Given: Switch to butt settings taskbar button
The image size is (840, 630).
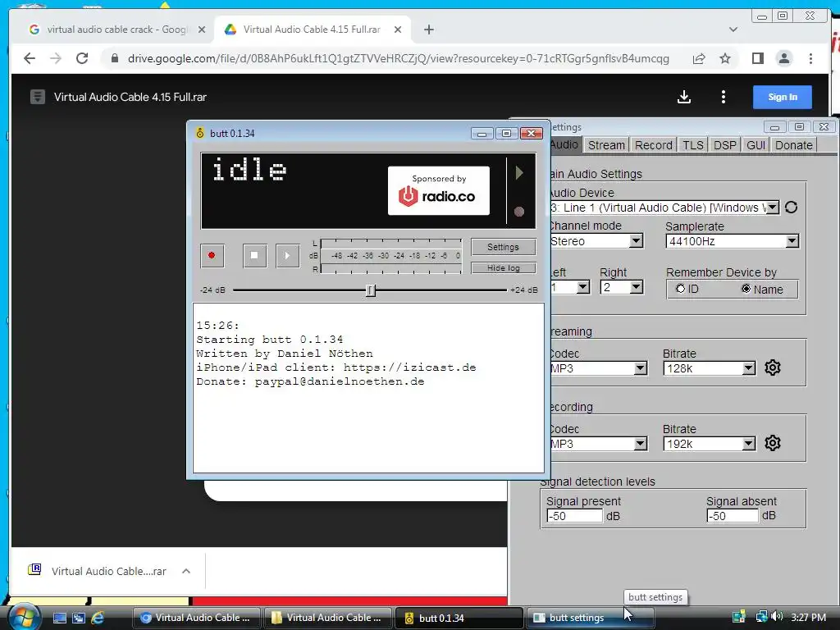Looking at the screenshot, I should [589, 618].
